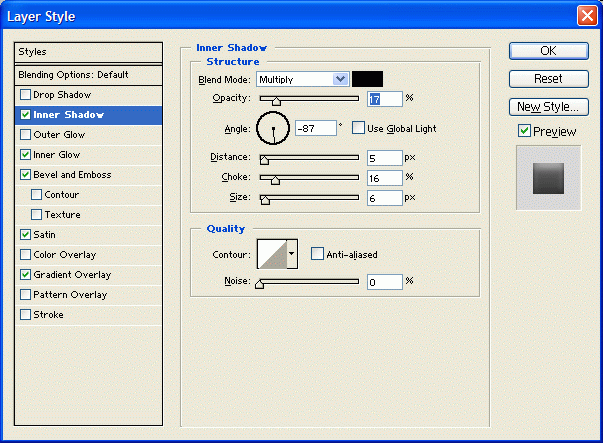The width and height of the screenshot is (603, 443).
Task: Click the New Style... button
Action: 548,106
